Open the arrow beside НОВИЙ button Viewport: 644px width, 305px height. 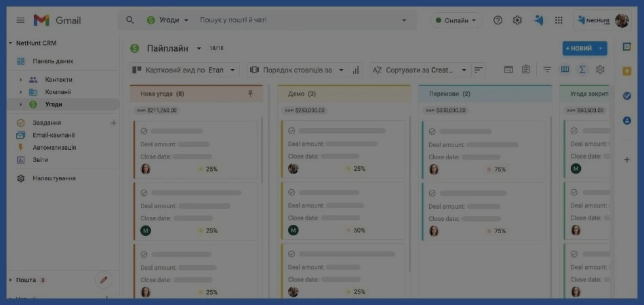[601, 48]
